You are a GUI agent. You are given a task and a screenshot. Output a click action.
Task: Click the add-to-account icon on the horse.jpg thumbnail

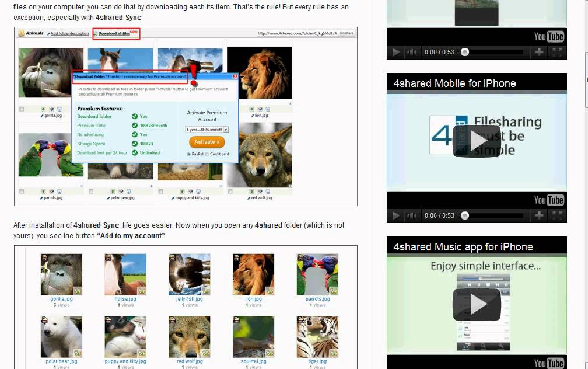point(142,291)
